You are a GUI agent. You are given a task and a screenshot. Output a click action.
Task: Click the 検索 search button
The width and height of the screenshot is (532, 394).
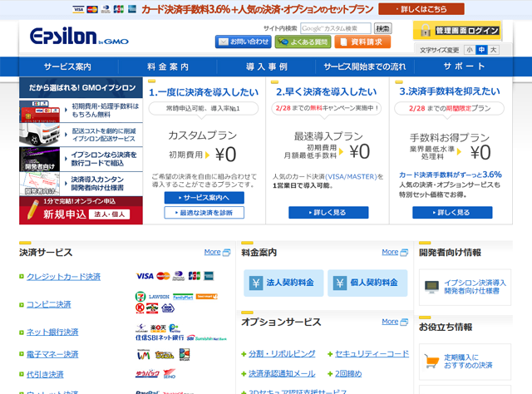pos(382,28)
